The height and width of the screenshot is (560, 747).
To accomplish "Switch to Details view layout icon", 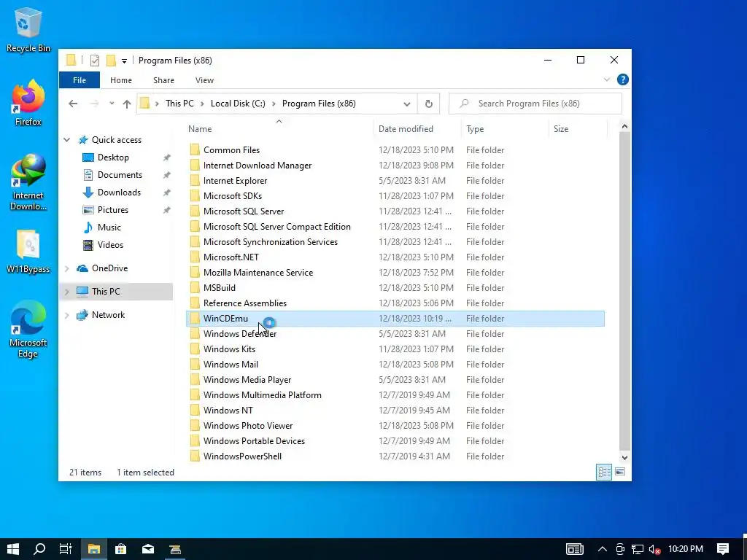I will click(x=604, y=472).
